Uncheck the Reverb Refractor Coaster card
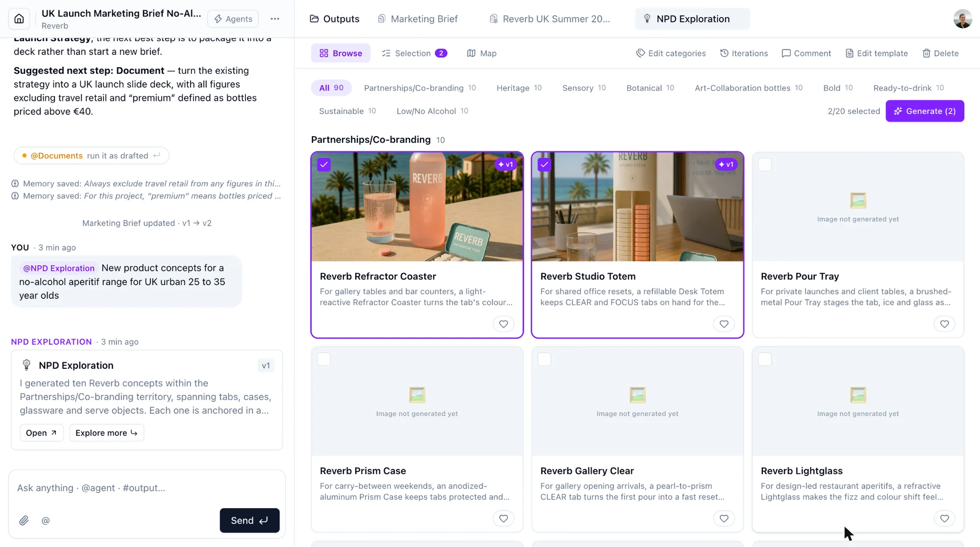This screenshot has width=980, height=547. 324,165
